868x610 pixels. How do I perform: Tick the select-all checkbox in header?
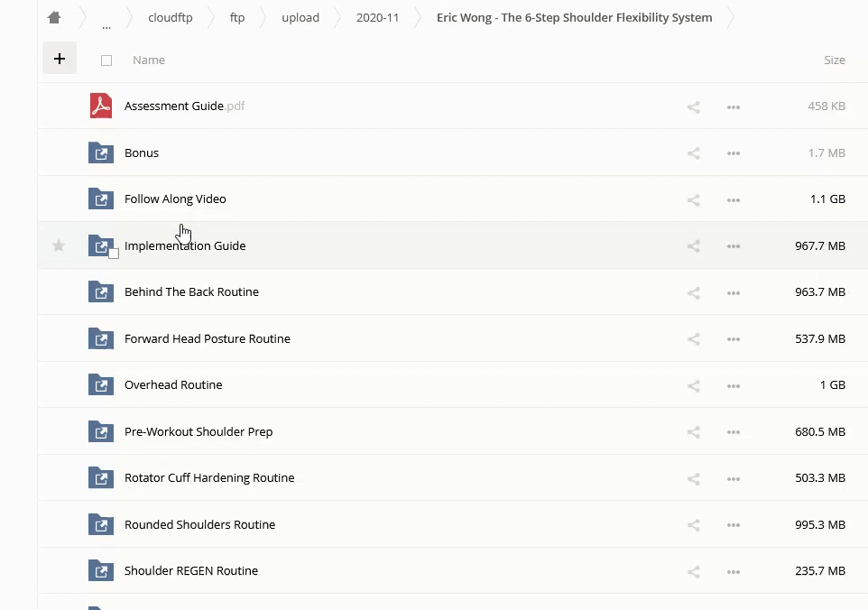(x=106, y=60)
